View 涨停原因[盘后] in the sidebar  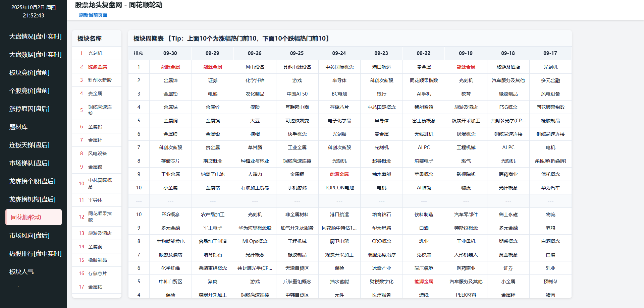[x=30, y=109]
